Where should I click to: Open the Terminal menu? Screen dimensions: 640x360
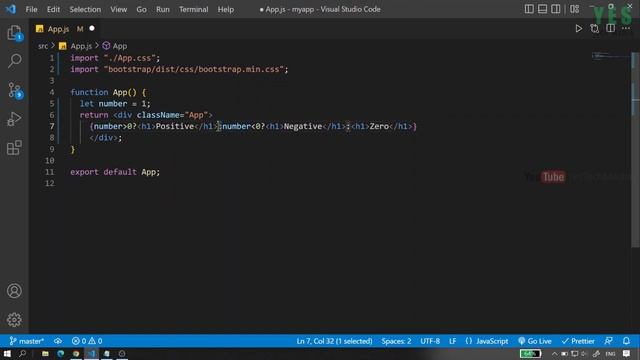point(193,9)
